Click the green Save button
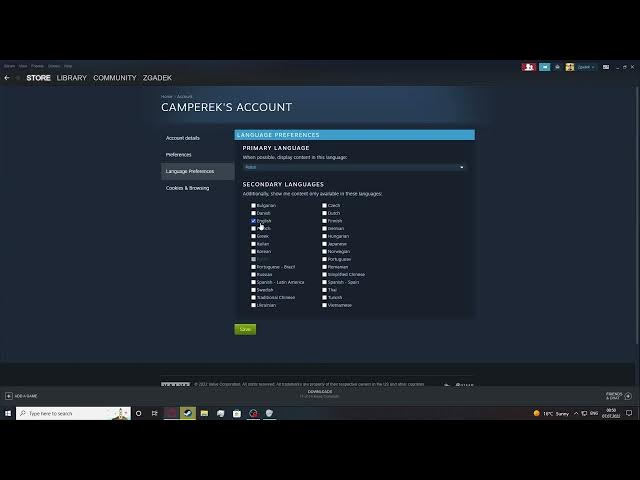The height and width of the screenshot is (480, 640). [x=245, y=329]
